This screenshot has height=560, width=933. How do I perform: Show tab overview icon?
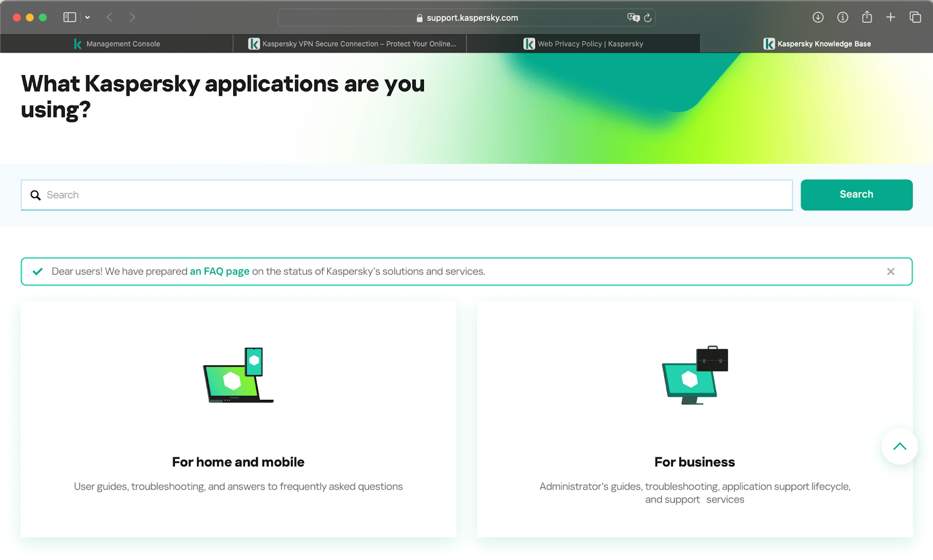tap(916, 17)
